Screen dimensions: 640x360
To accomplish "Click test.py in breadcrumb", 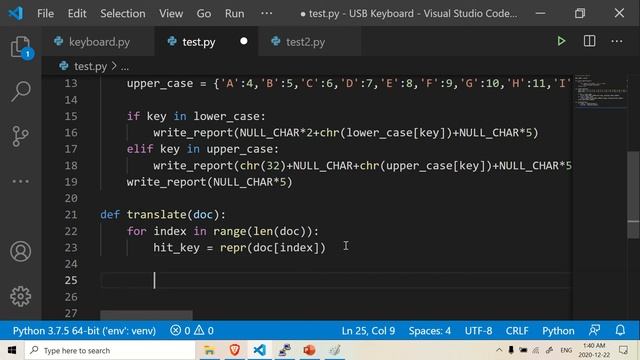I will pos(90,66).
